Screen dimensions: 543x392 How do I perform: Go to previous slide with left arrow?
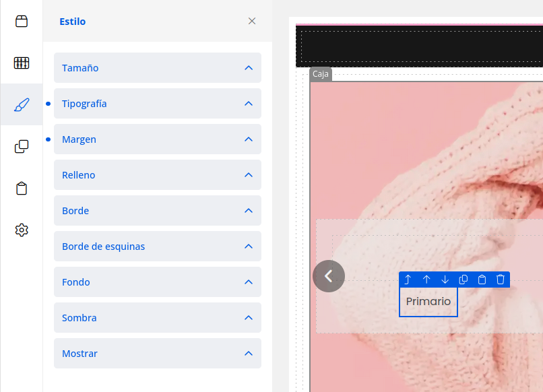pos(329,276)
